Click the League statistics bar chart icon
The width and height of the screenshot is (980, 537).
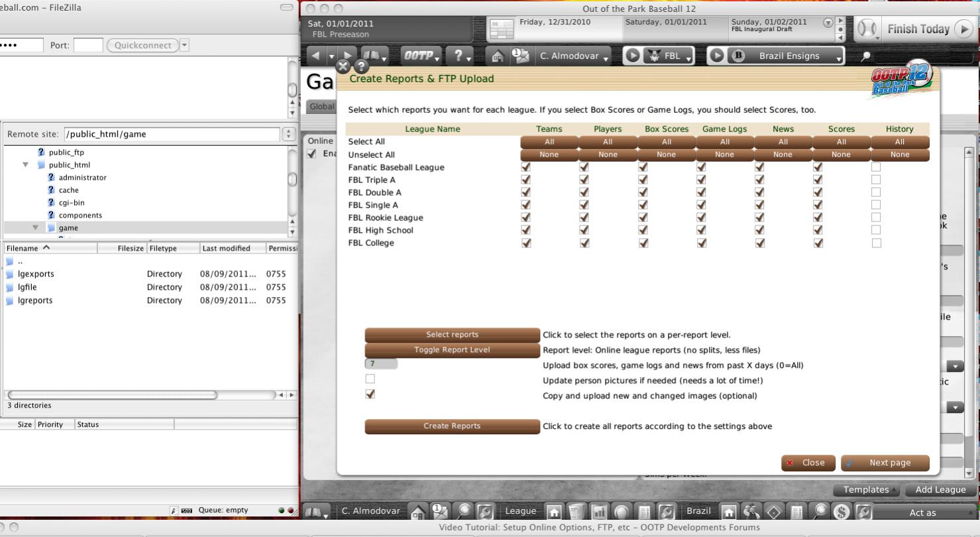pos(599,512)
